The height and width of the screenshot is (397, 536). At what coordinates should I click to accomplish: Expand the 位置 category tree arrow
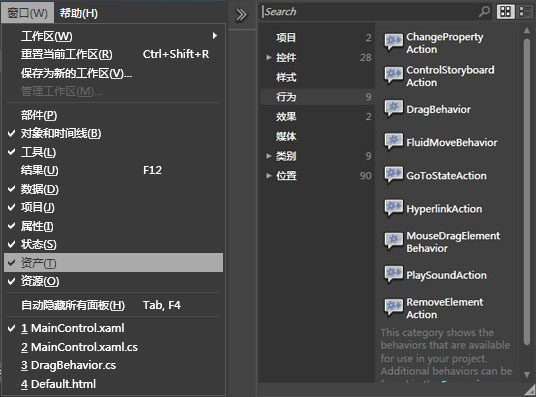coord(269,176)
